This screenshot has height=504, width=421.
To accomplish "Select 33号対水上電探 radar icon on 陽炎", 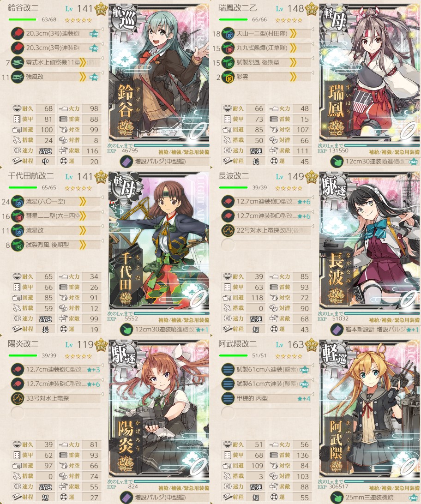I will coord(18,398).
